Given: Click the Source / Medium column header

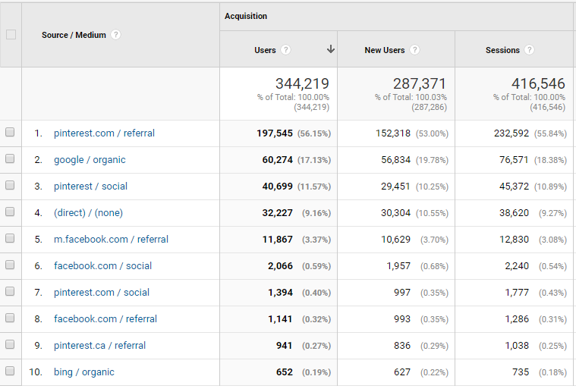Looking at the screenshot, I should point(74,35).
